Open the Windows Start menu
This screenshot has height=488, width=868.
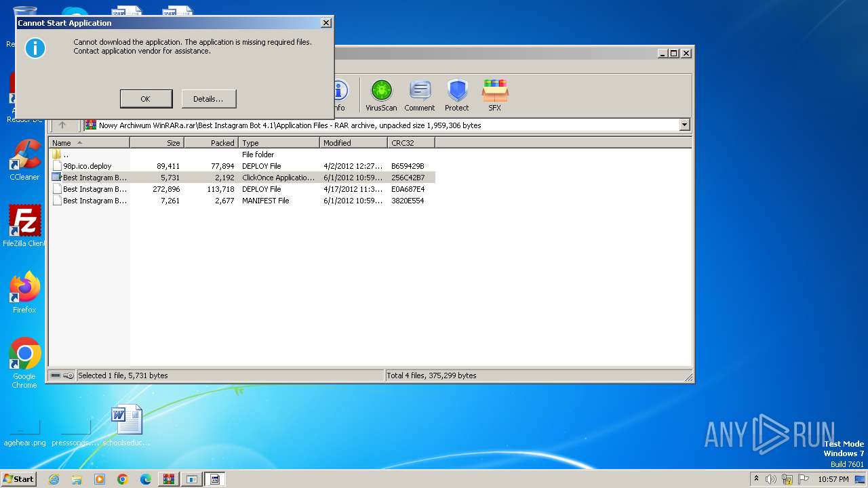pos(18,479)
